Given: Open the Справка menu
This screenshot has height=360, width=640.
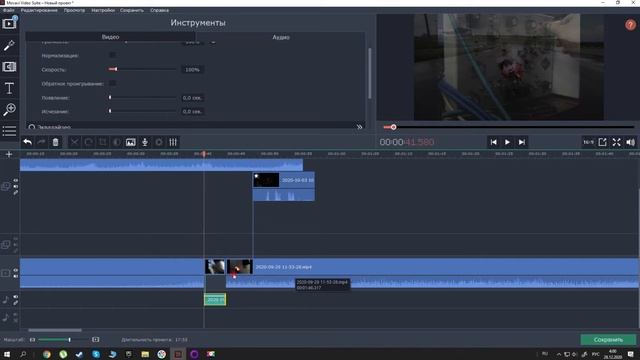Looking at the screenshot, I should 159,10.
